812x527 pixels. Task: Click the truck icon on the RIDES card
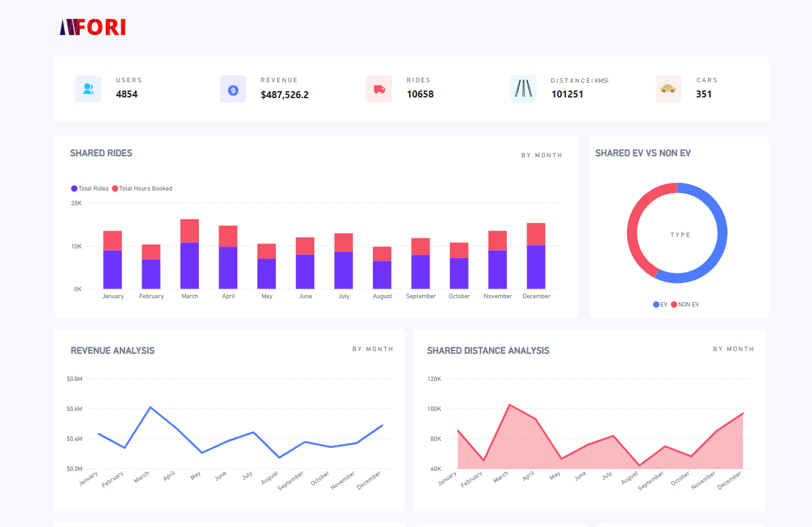point(379,89)
